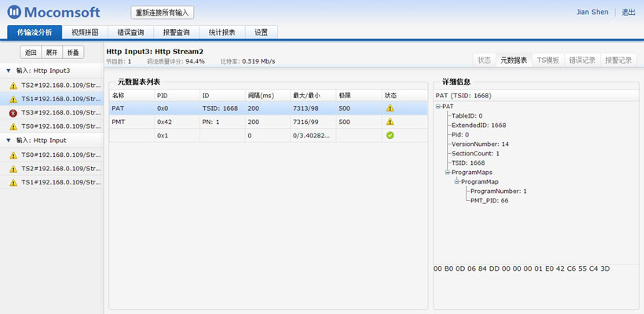Click the PN: 1 cell
Image resolution: width=644 pixels, height=314 pixels.
coord(222,122)
